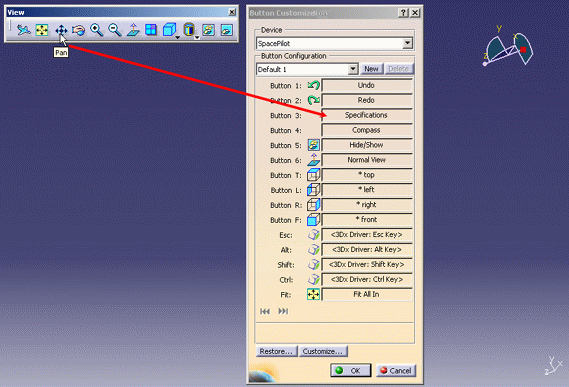Expand the Device SpacePilot dropdown
The image size is (569, 387).
coord(408,44)
